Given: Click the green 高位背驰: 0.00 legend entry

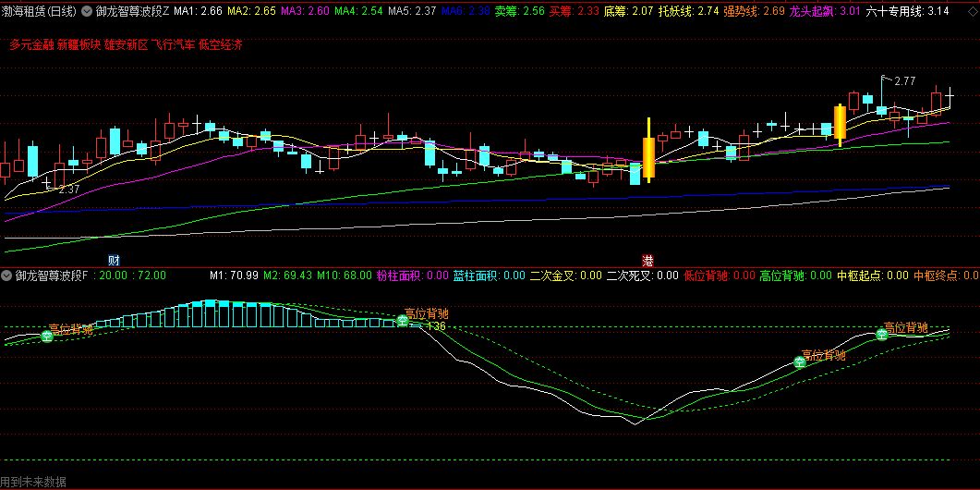Looking at the screenshot, I should pyautogui.click(x=795, y=276).
